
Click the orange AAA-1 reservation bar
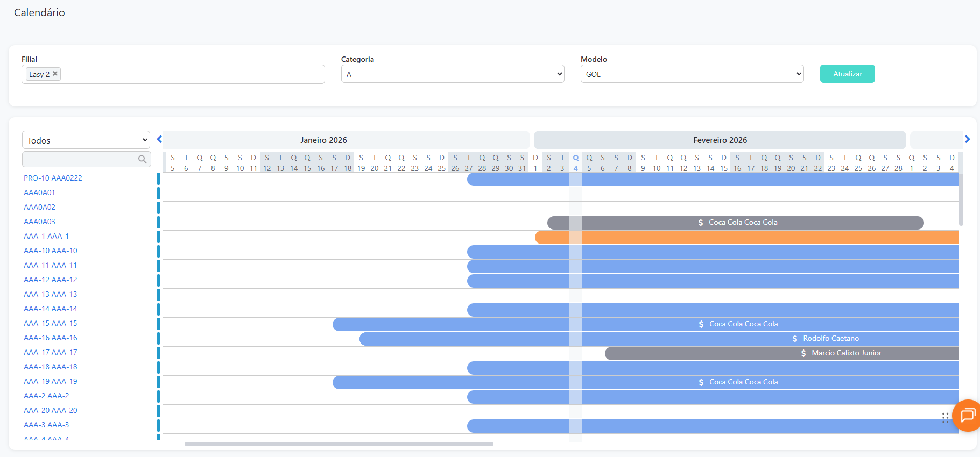click(753, 237)
